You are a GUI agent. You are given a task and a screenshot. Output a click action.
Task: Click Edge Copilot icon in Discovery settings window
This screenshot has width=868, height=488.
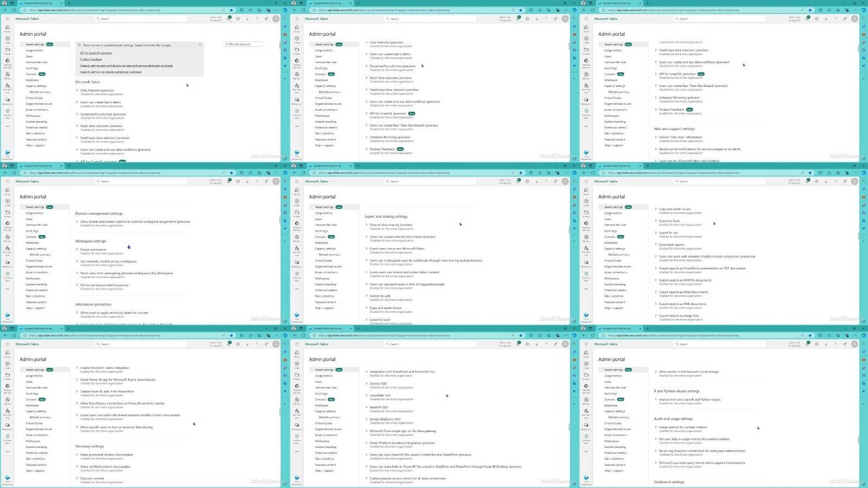[x=285, y=335]
